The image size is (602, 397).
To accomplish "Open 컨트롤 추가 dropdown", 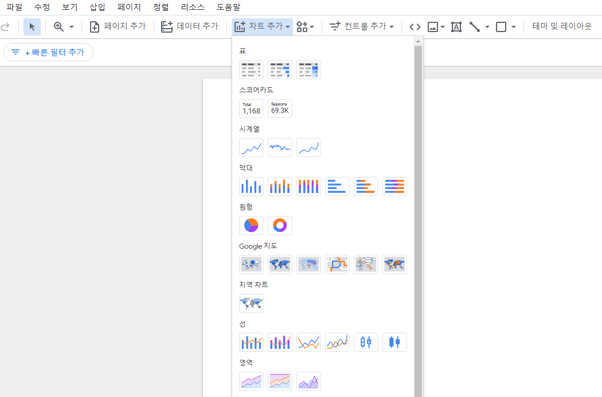I will (x=362, y=26).
